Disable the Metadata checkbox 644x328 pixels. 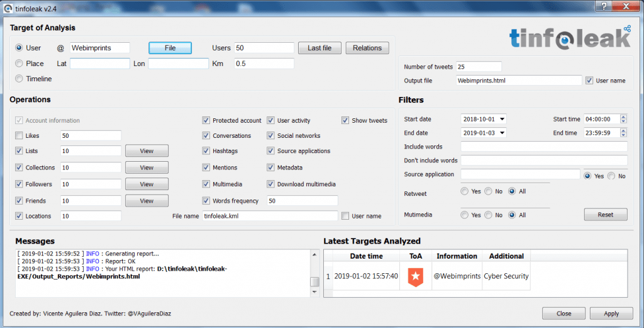coord(270,167)
